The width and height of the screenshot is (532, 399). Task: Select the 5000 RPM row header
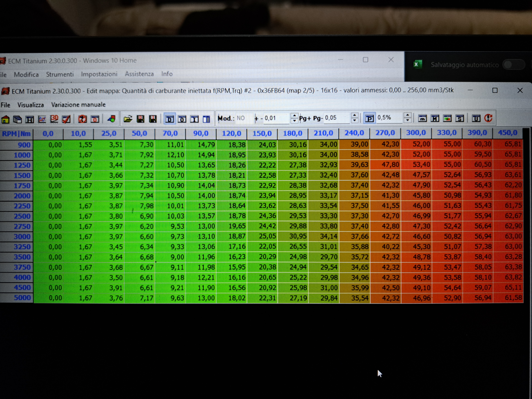tap(16, 298)
